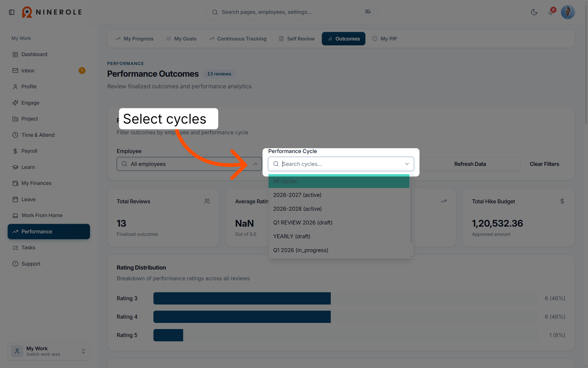588x368 pixels.
Task: Click the Support info icon
Action: click(15, 264)
